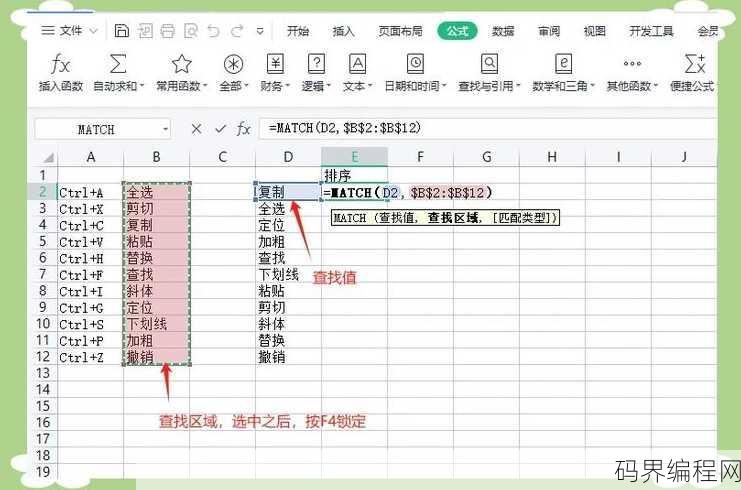Switch to the 插入 tab
741x490 pixels.
[x=344, y=31]
